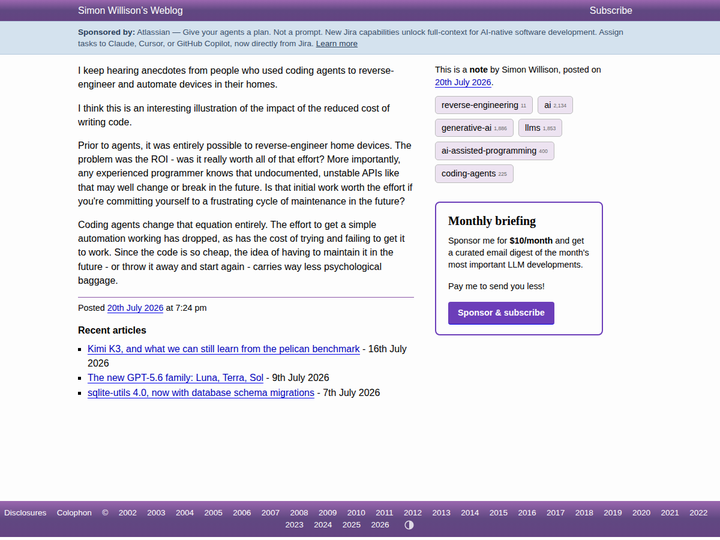Open the Colophon footer link

74,512
